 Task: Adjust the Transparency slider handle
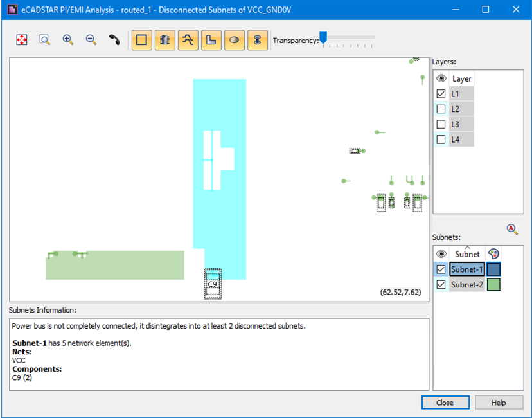(x=323, y=37)
